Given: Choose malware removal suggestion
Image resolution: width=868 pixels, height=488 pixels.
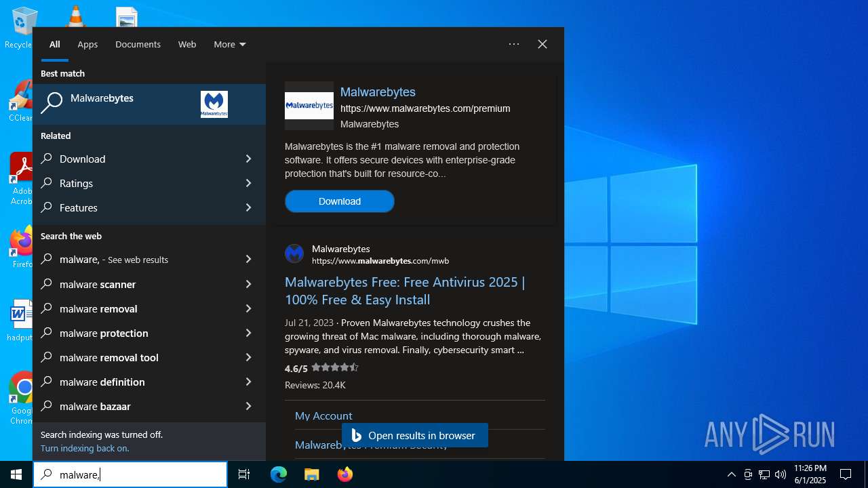Looking at the screenshot, I should tap(149, 308).
